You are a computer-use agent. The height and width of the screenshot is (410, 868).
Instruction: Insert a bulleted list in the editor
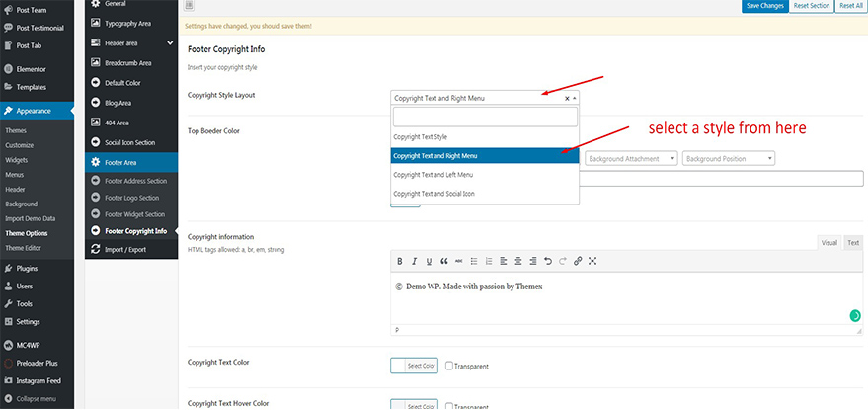click(474, 261)
